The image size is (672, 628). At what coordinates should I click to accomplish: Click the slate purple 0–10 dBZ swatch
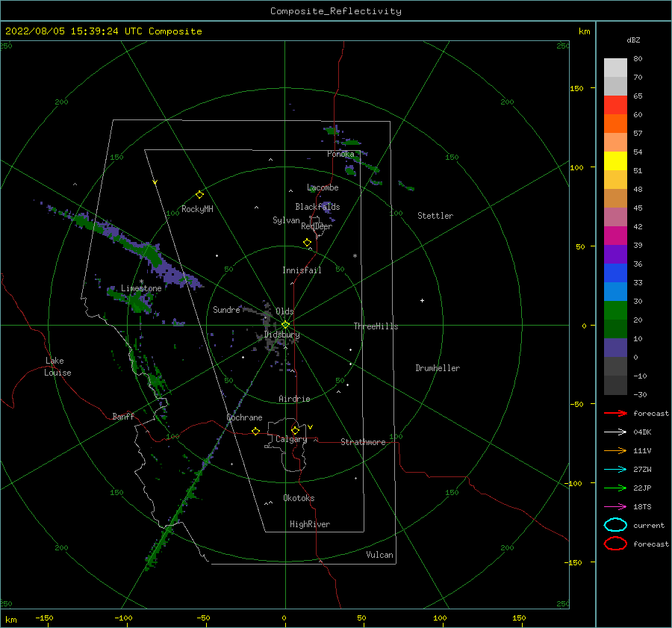coord(615,348)
